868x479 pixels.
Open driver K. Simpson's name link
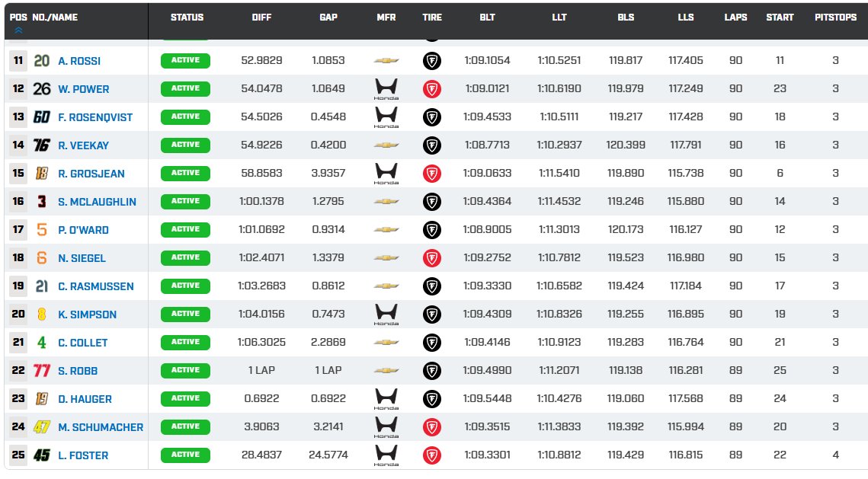88,315
